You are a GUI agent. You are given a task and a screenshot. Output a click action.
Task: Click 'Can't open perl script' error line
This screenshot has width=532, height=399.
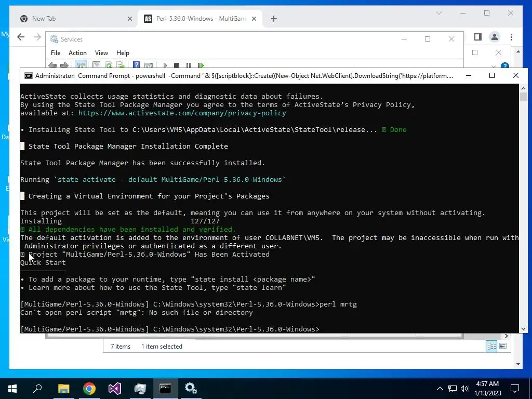(x=137, y=312)
